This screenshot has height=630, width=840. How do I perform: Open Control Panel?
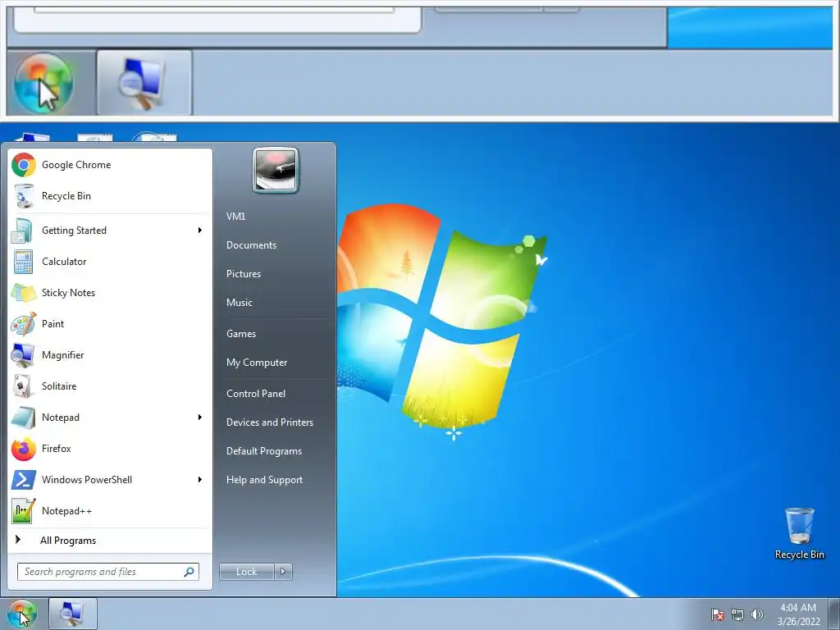pyautogui.click(x=256, y=394)
